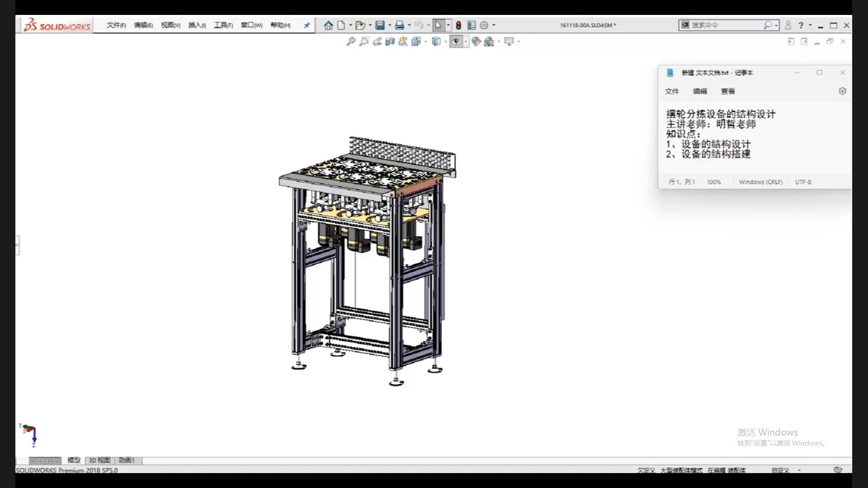The width and height of the screenshot is (868, 488).
Task: Open the SolidWorks Home welcome icon
Action: (328, 25)
